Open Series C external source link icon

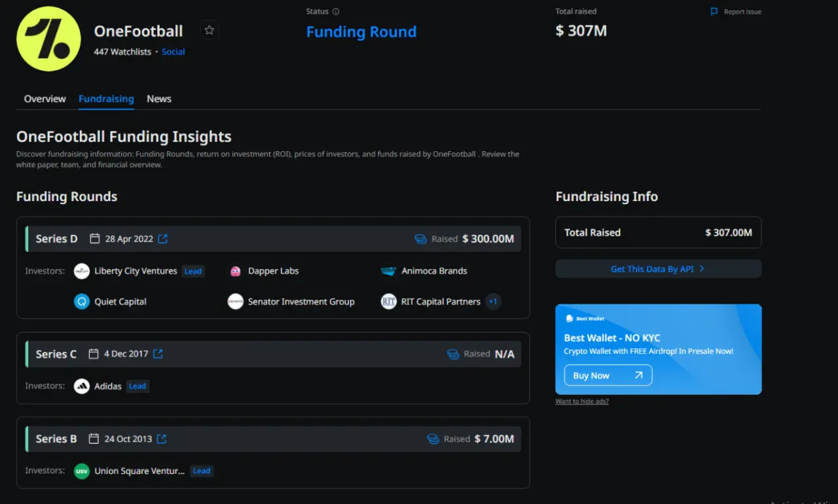158,354
